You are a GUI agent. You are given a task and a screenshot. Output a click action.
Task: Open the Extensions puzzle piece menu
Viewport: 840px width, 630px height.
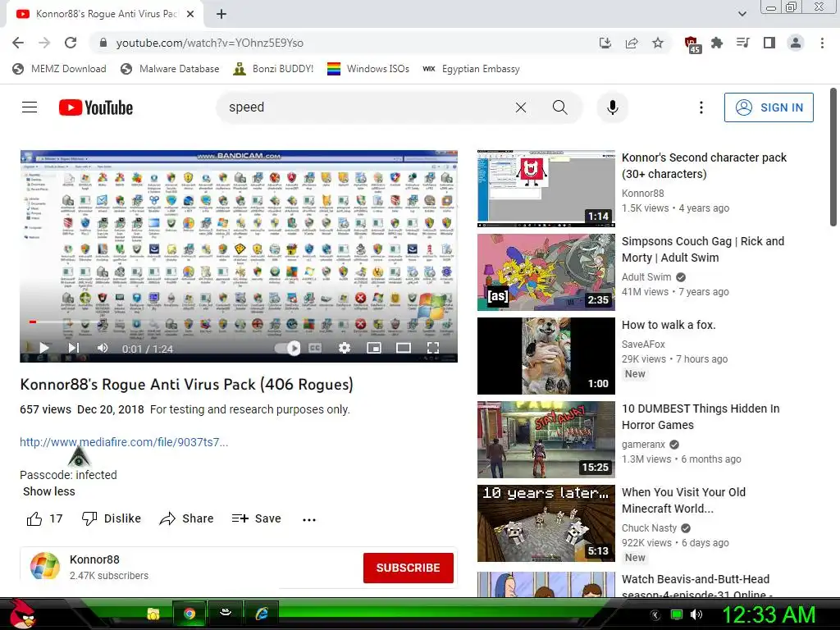coord(717,43)
